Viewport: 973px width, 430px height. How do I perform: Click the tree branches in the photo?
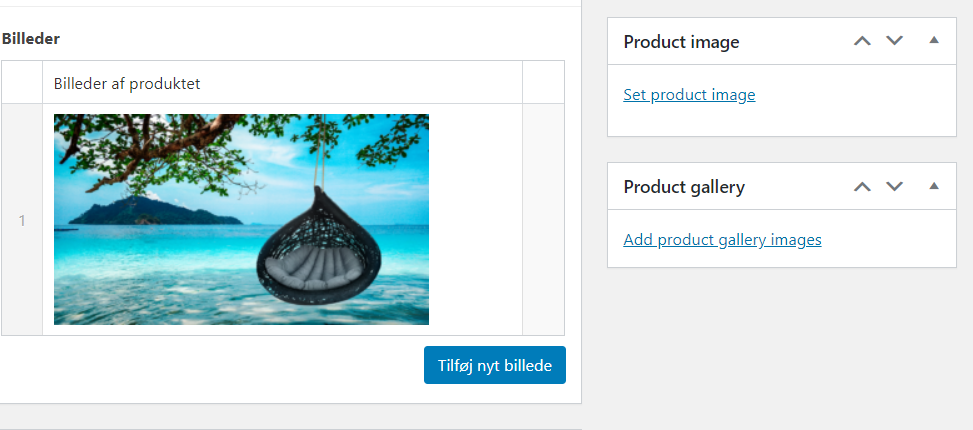[200, 140]
